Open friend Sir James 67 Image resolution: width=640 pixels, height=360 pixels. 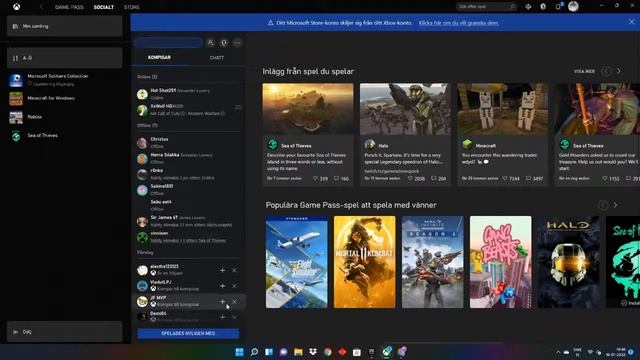click(x=189, y=221)
